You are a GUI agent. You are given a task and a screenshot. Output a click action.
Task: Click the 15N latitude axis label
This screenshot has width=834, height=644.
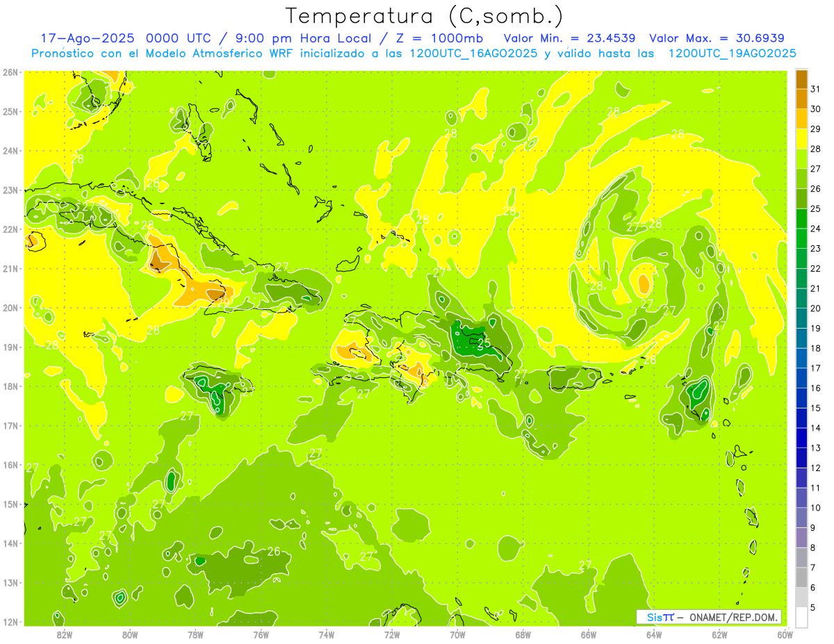pos(10,504)
